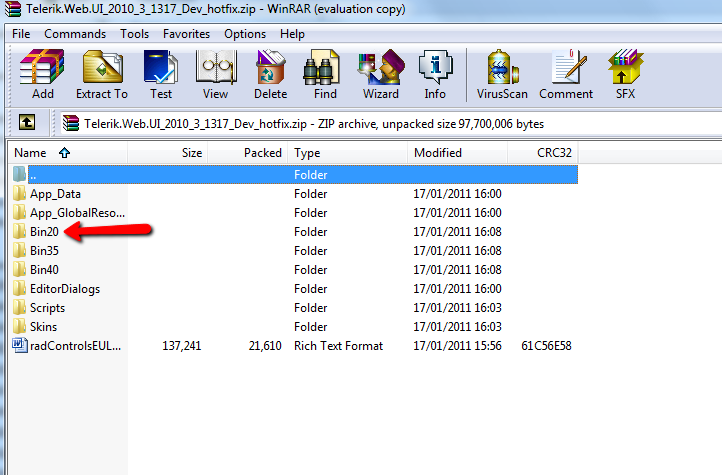
Task: Open the Tools menu
Action: click(134, 34)
